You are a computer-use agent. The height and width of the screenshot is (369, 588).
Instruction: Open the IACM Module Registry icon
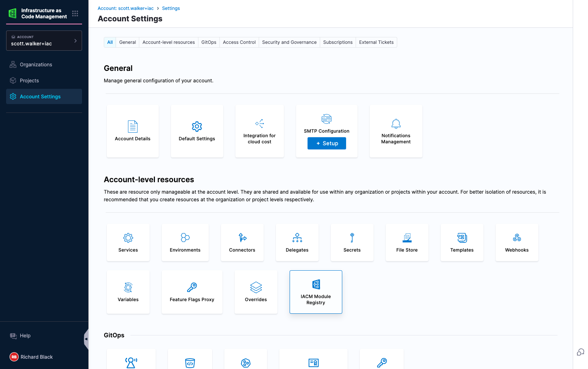coord(316,284)
